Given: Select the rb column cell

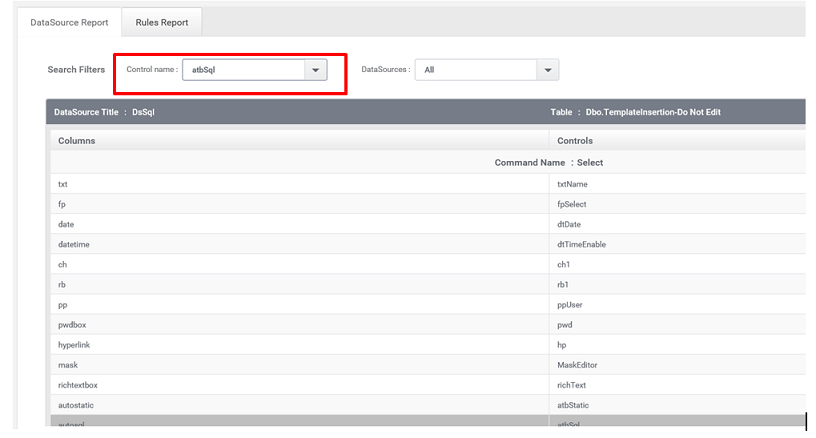Looking at the screenshot, I should click(x=300, y=285).
